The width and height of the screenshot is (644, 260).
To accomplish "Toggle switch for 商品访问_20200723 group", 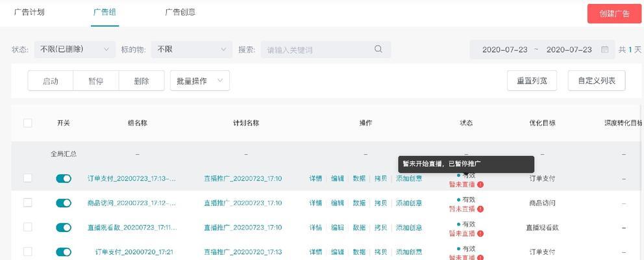I will (64, 203).
